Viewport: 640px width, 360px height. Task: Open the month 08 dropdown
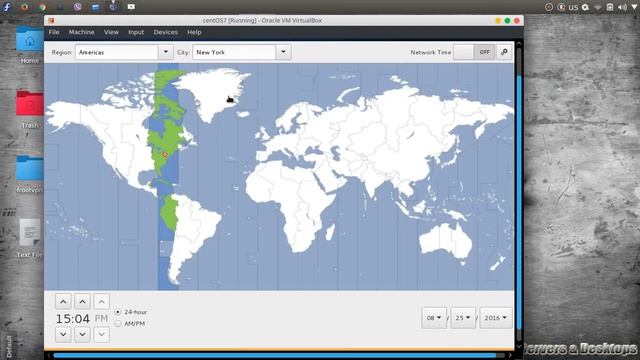click(434, 318)
